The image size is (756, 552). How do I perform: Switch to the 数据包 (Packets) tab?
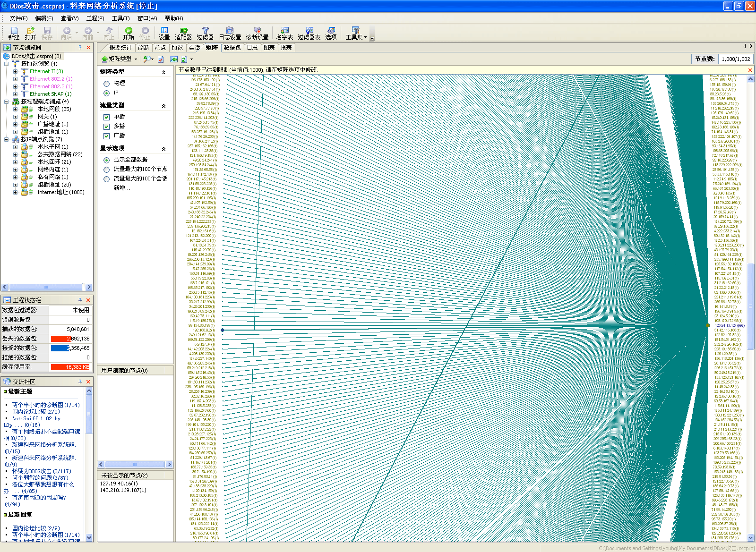(x=232, y=48)
